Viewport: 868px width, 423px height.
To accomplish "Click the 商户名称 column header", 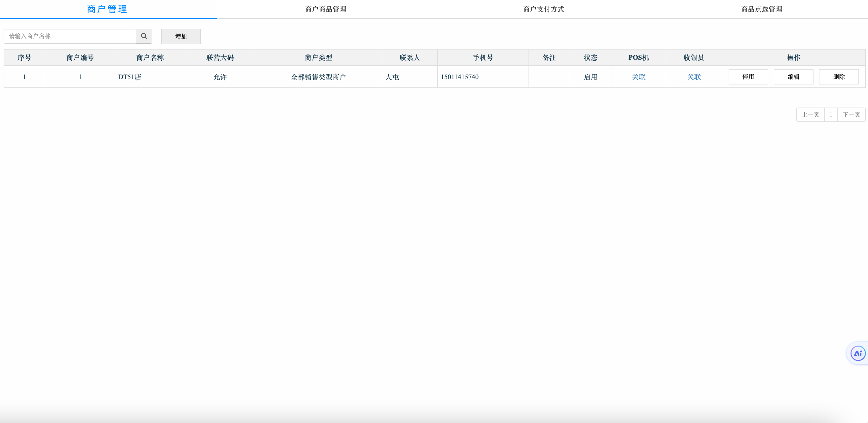I will click(x=150, y=57).
